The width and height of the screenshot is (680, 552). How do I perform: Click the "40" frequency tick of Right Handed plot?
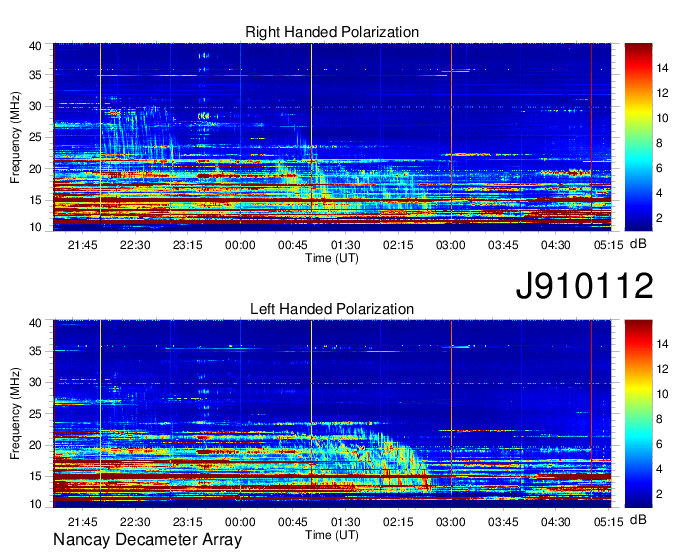tap(35, 46)
